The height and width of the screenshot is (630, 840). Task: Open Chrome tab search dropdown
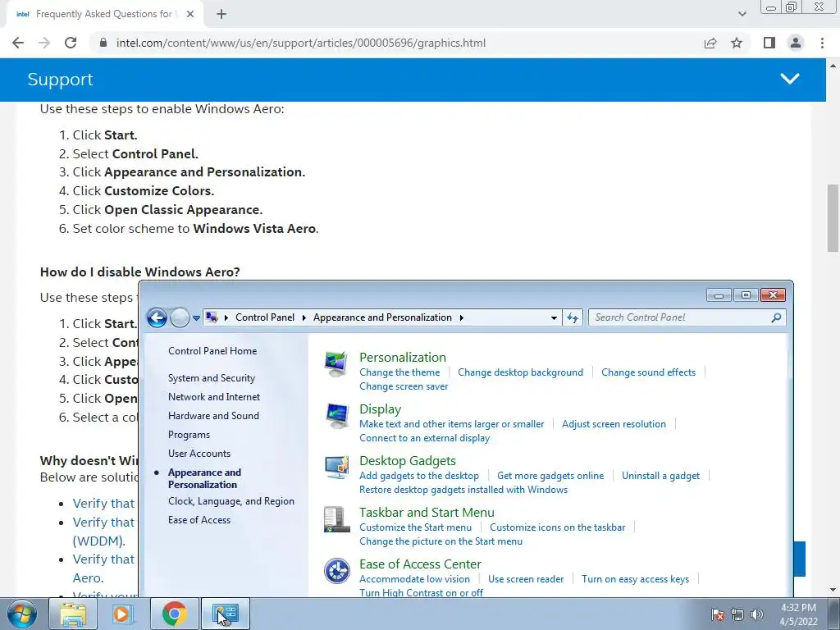point(742,14)
